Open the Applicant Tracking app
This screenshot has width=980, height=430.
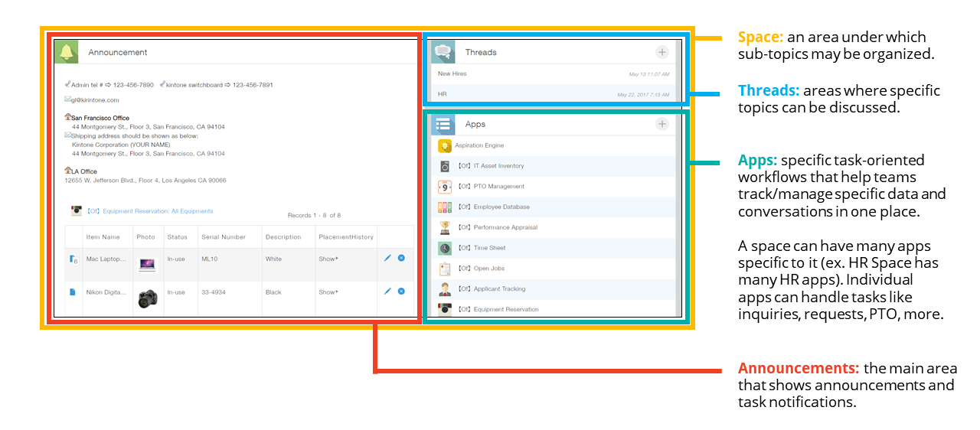coord(498,289)
